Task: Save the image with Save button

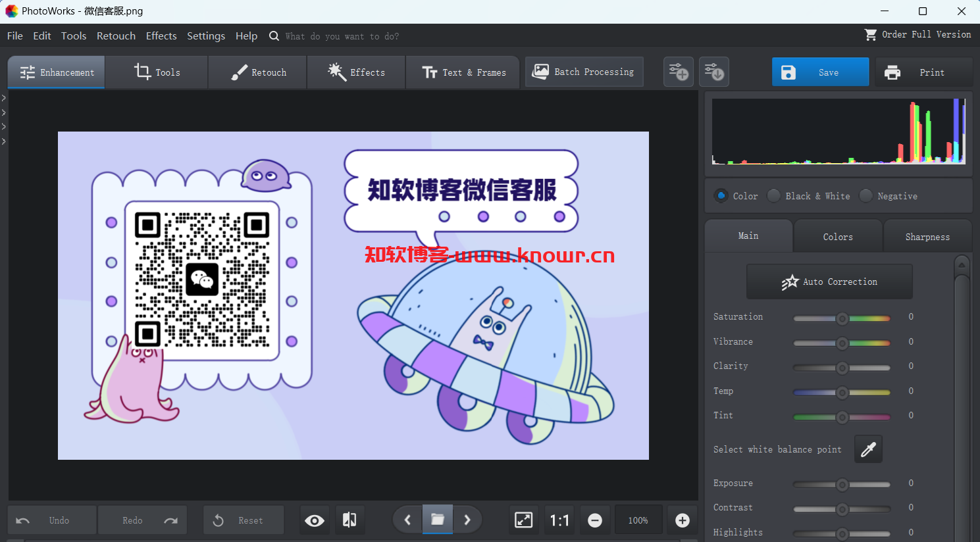Action: [x=820, y=72]
